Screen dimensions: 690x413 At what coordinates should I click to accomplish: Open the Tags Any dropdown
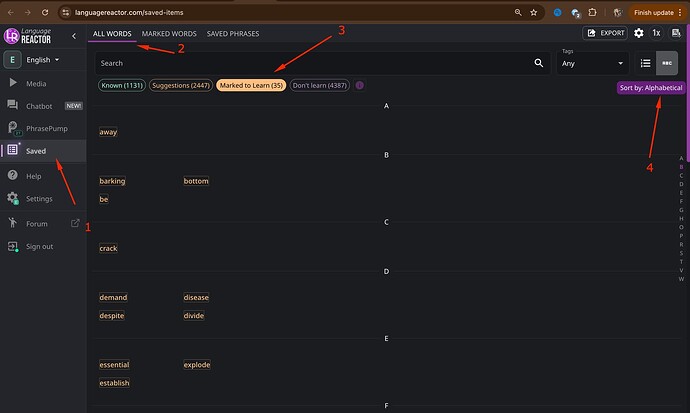tap(592, 63)
